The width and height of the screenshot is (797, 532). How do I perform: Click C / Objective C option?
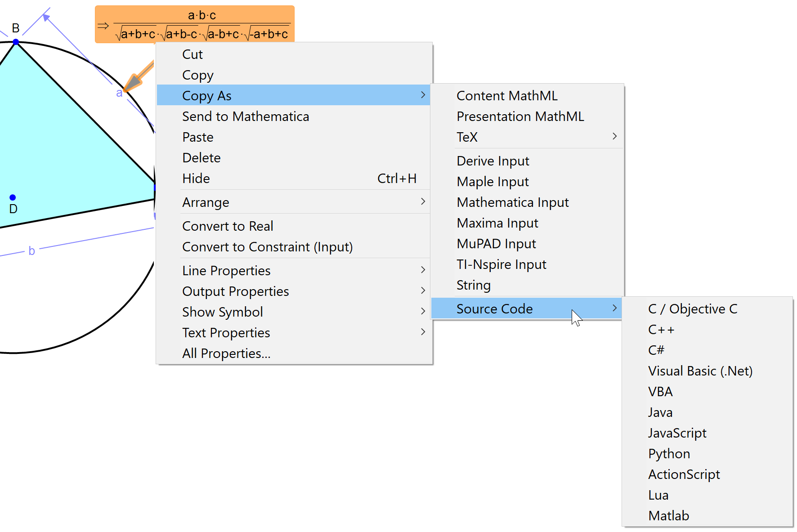coord(692,309)
